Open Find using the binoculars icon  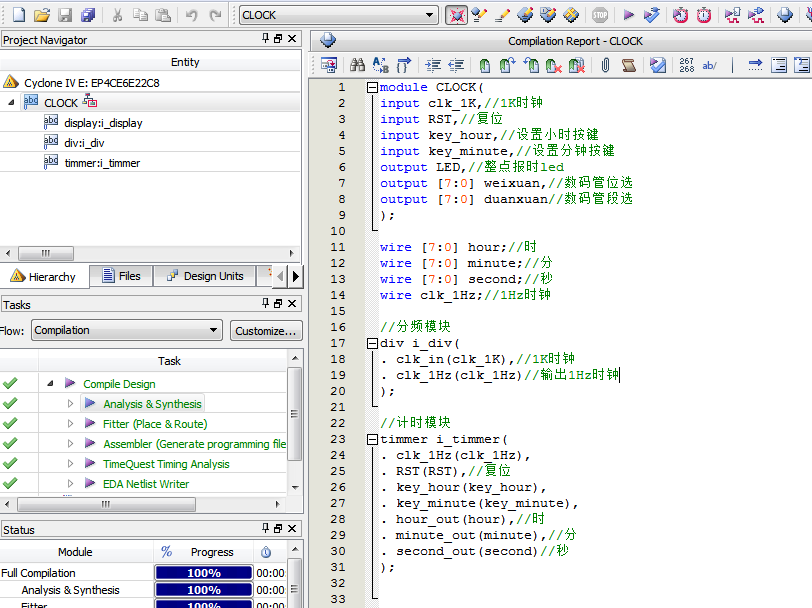pyautogui.click(x=357, y=65)
